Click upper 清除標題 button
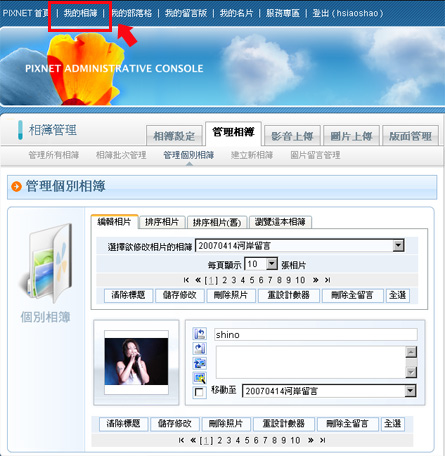Image resolution: width=445 pixels, height=456 pixels. point(128,295)
